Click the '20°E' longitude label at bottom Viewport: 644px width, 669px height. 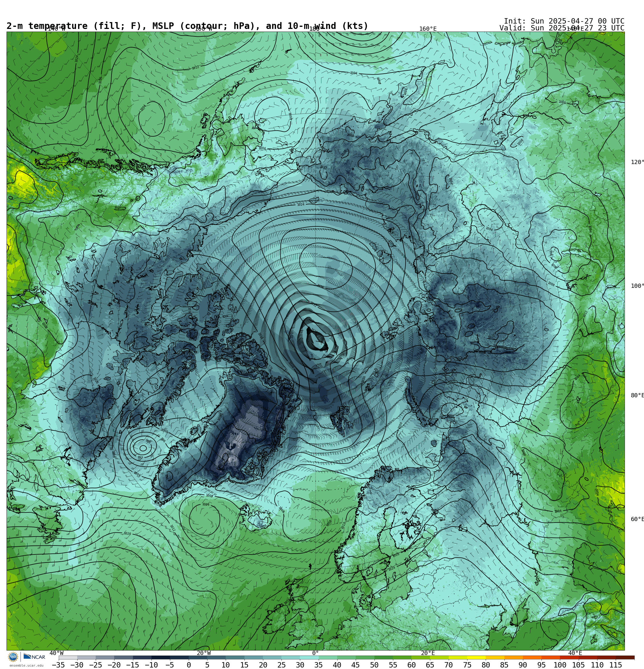[428, 653]
